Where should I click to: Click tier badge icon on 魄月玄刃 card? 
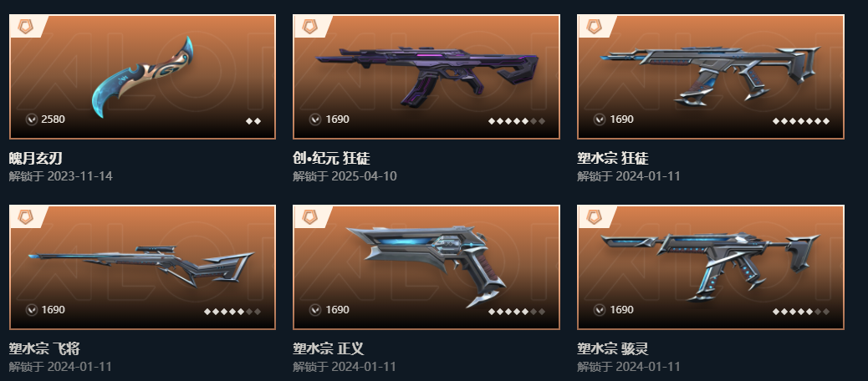(25, 27)
